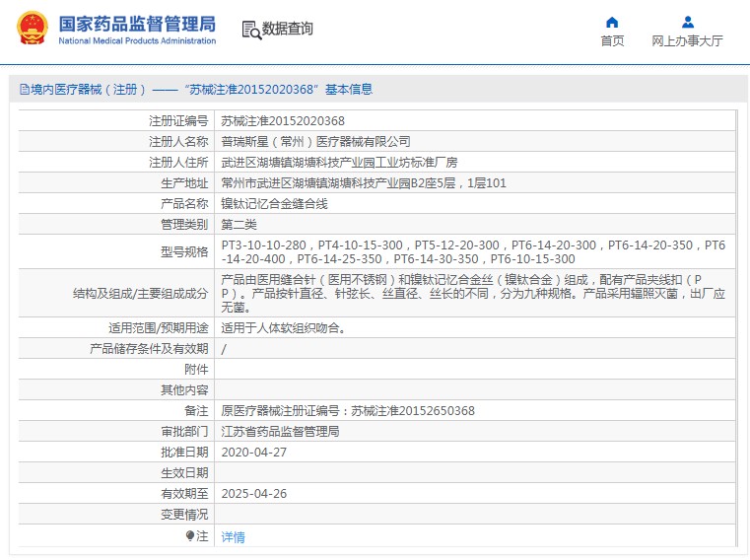The image size is (750, 560).
Task: Select the page header 基本信息 title
Action: tap(349, 90)
